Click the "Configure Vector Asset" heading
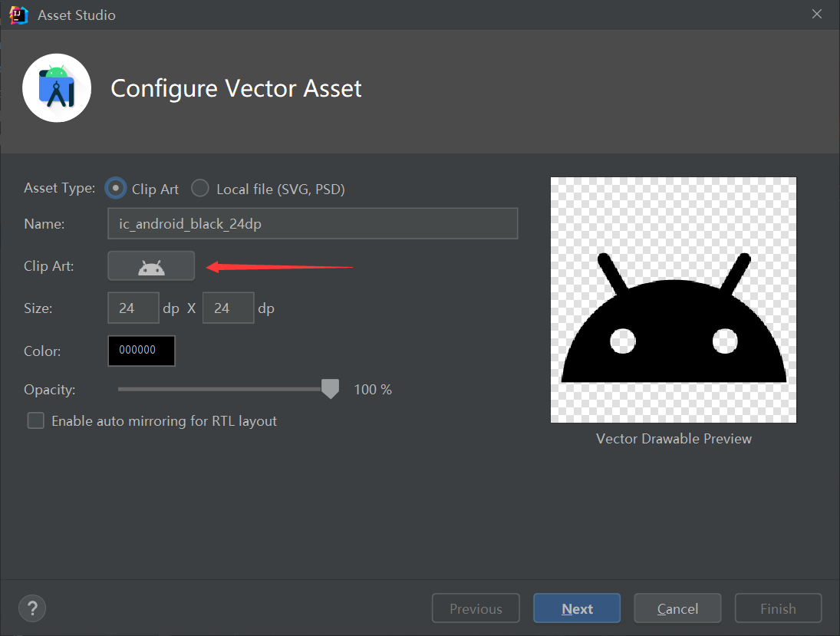Viewport: 840px width, 636px height. pyautogui.click(x=236, y=88)
